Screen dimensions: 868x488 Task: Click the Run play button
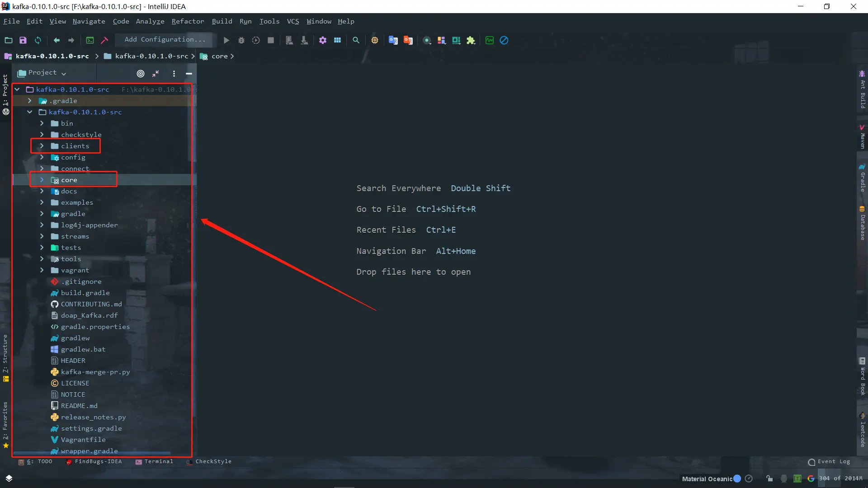(x=226, y=40)
